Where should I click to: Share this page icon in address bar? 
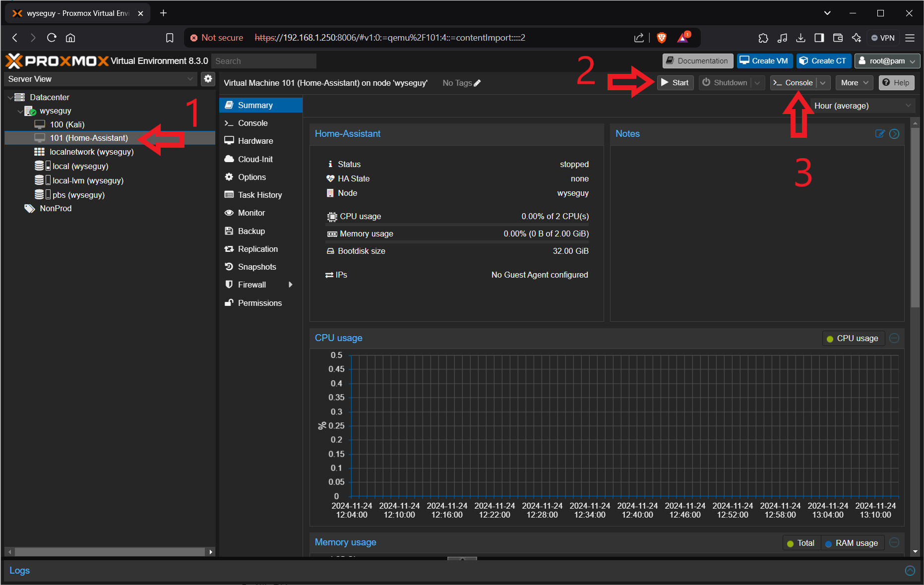[639, 38]
